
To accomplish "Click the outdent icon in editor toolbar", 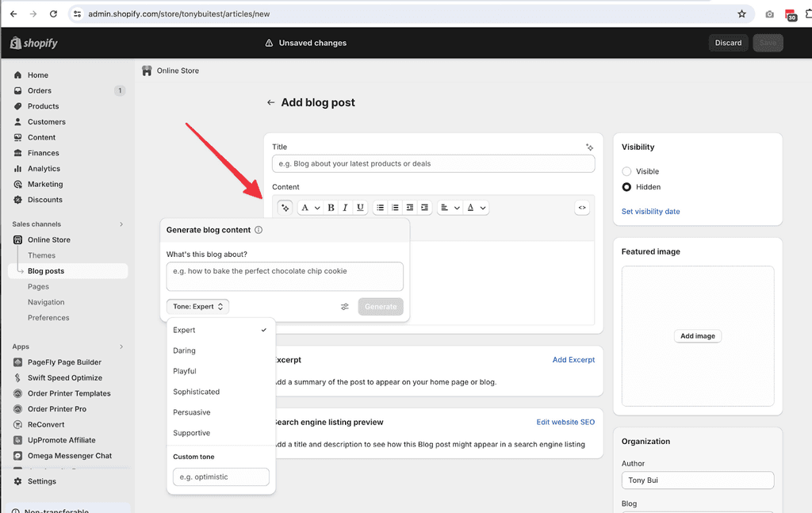I will (410, 208).
